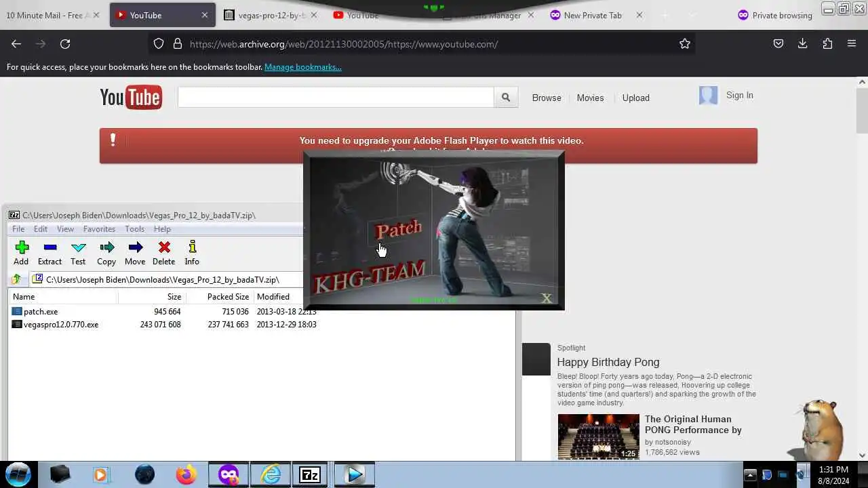868x488 pixels.
Task: Click the YouTube search magnifier button
Action: coord(506,98)
